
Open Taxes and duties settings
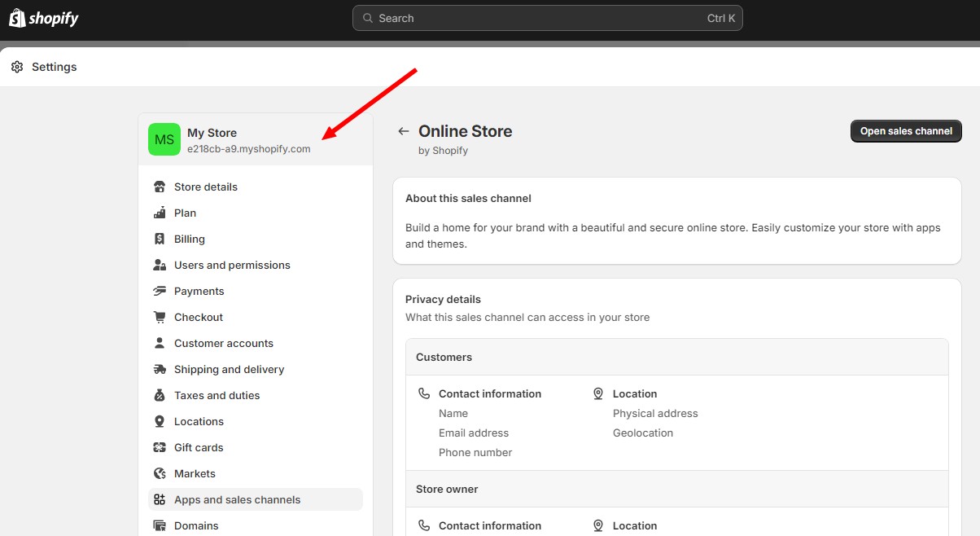tap(256, 395)
